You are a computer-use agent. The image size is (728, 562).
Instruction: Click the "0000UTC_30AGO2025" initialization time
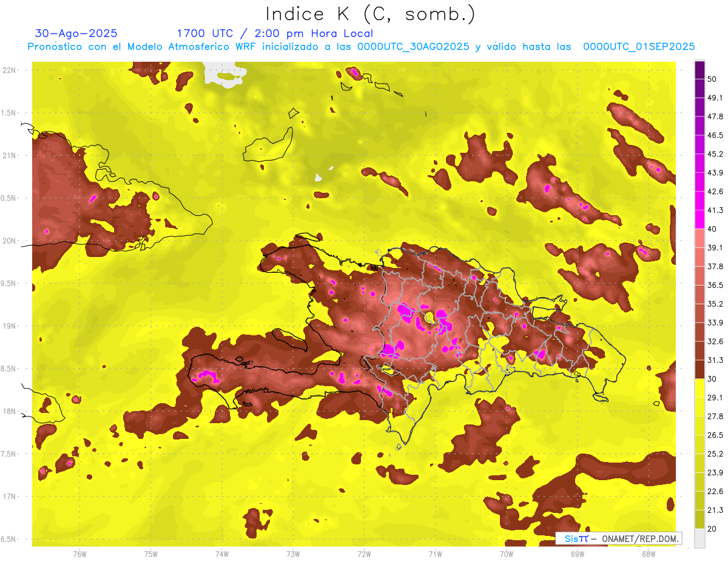pos(413,47)
